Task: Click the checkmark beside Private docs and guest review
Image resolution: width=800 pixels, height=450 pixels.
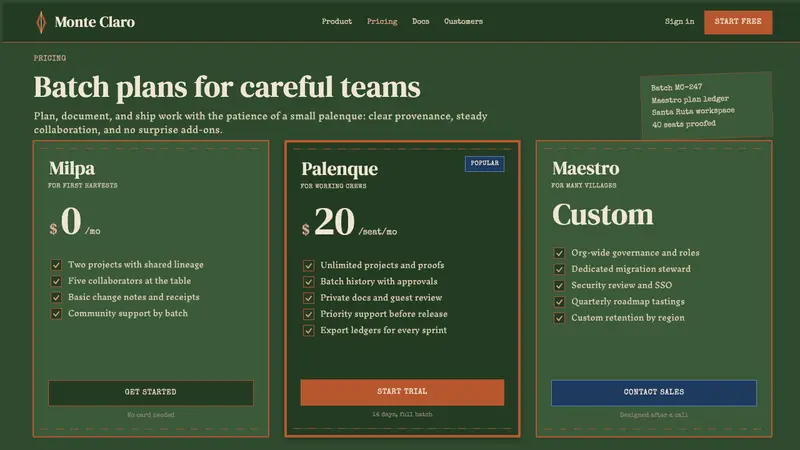Action: pyautogui.click(x=308, y=298)
